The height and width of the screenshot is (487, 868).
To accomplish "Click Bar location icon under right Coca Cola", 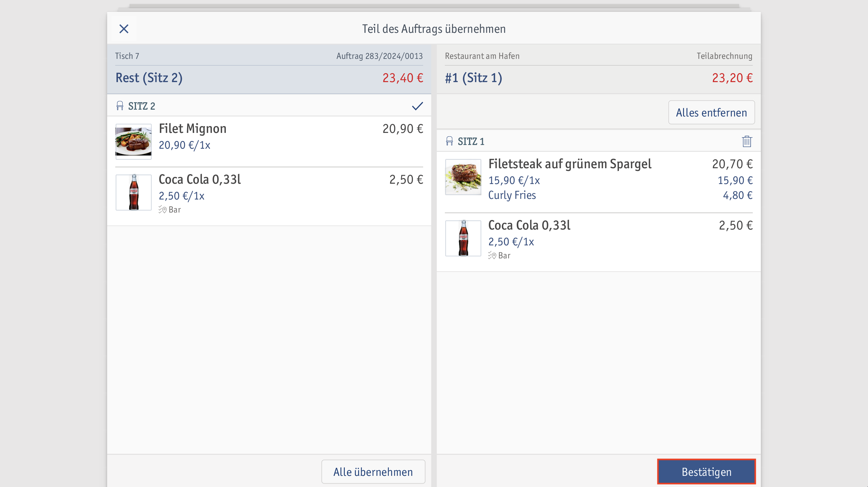I will [x=492, y=256].
